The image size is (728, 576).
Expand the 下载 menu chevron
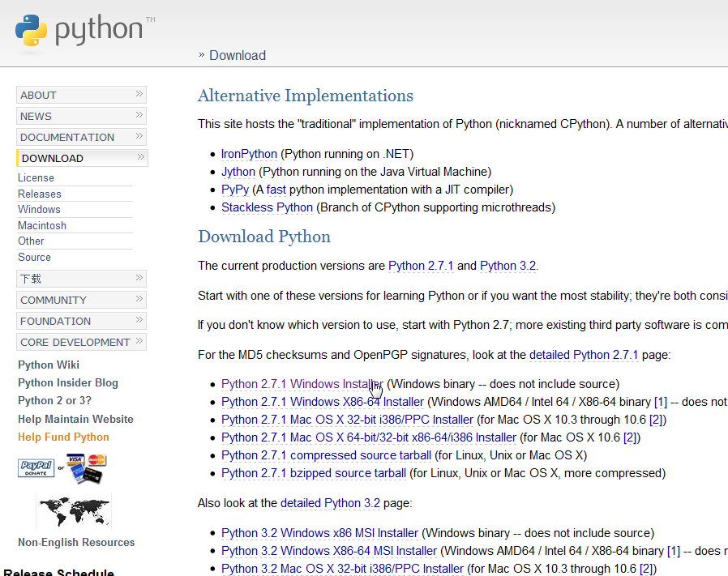[139, 278]
